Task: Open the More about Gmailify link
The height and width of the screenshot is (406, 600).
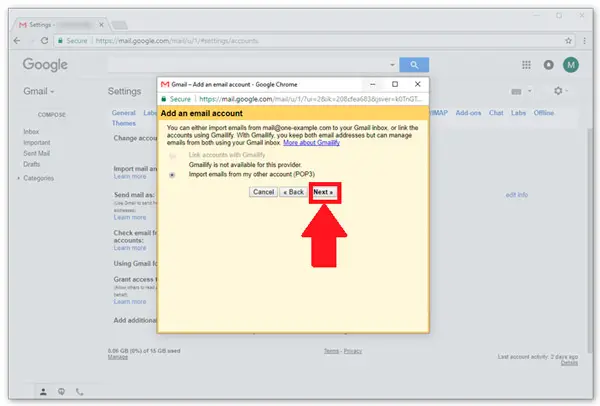Action: click(311, 143)
